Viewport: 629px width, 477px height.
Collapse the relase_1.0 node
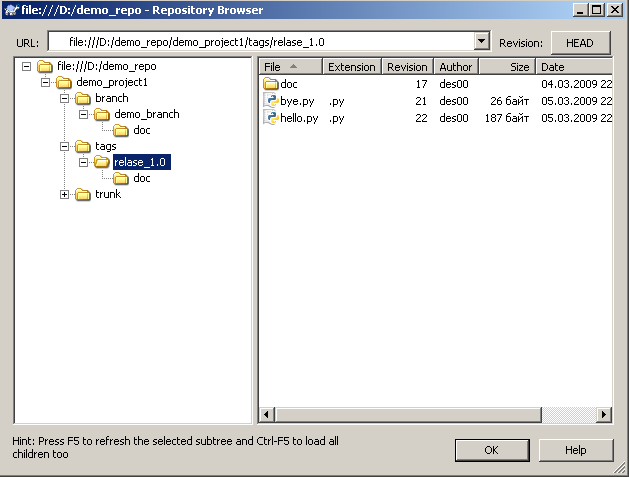(83, 162)
